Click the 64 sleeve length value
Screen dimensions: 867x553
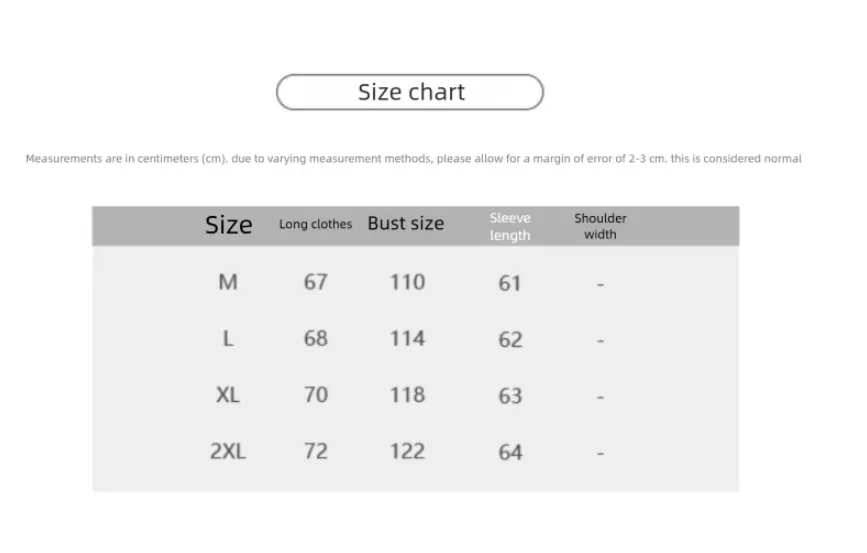[x=510, y=452]
